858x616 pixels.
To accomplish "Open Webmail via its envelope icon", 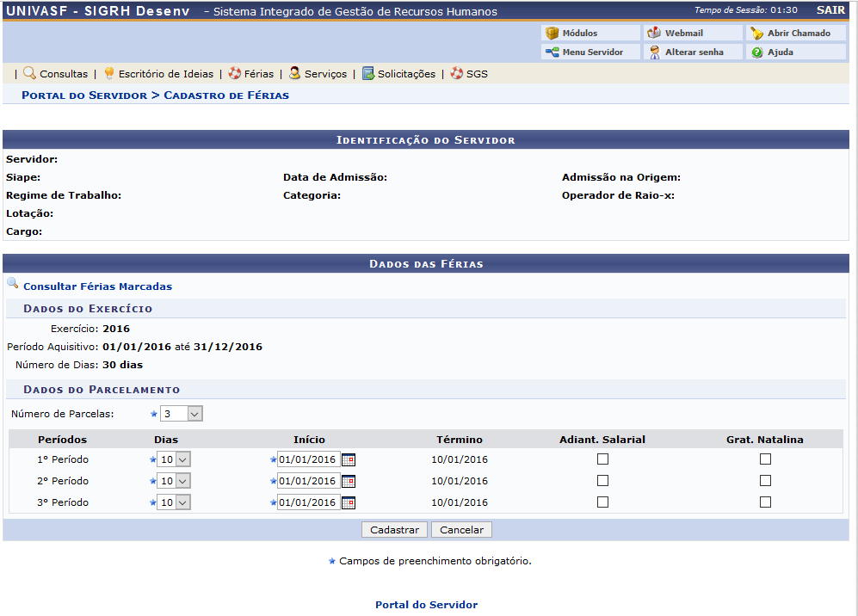I will tap(654, 34).
